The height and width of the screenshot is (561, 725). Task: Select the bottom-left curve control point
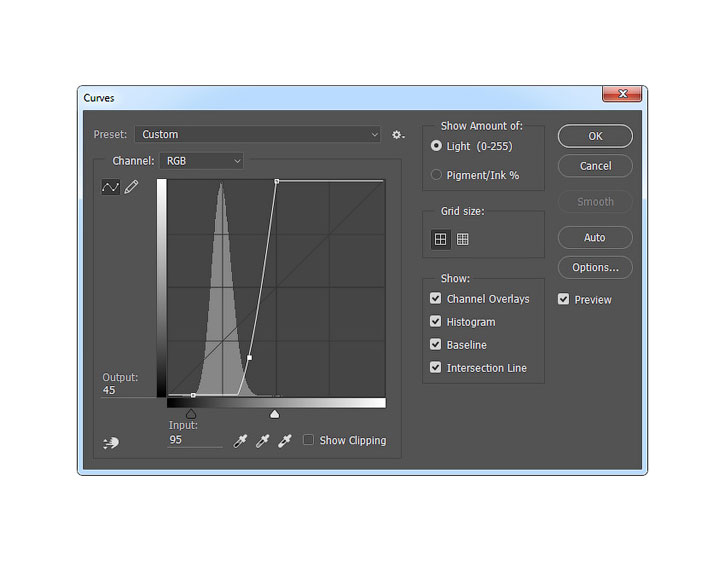(x=193, y=395)
